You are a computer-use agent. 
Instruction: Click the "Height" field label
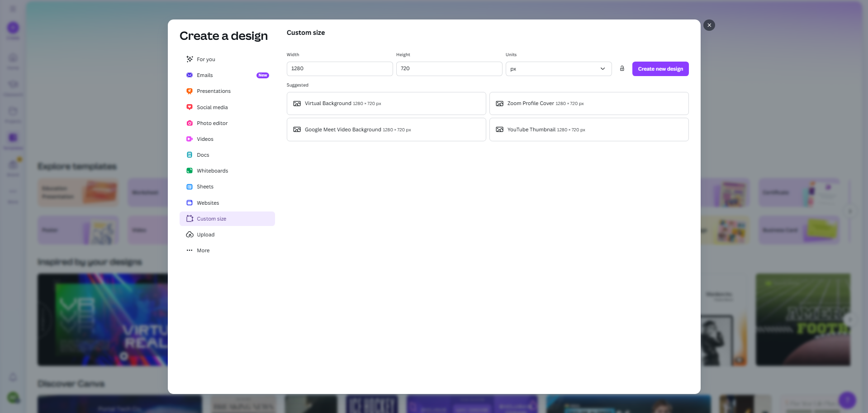pos(403,55)
